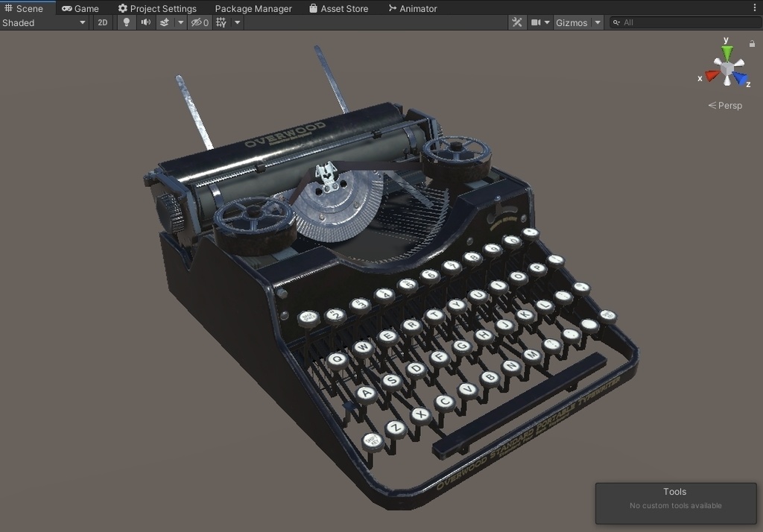The image size is (763, 532).
Task: Click the gizmo center cube
Action: (x=727, y=69)
